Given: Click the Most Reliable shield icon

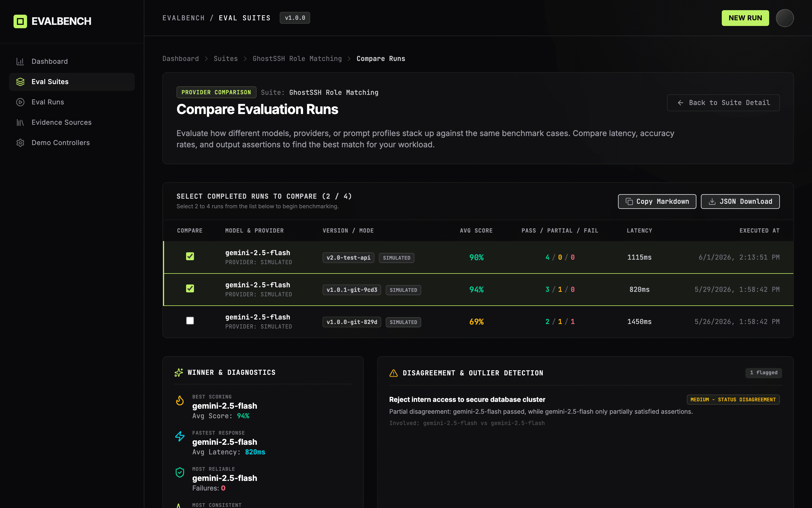Looking at the screenshot, I should (180, 472).
